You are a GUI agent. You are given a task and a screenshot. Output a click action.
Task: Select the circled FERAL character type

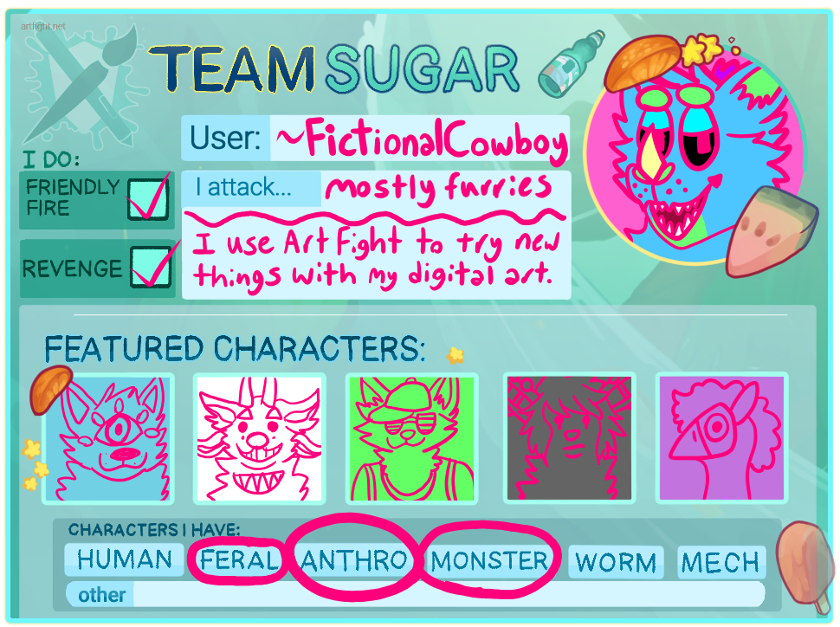[x=239, y=560]
